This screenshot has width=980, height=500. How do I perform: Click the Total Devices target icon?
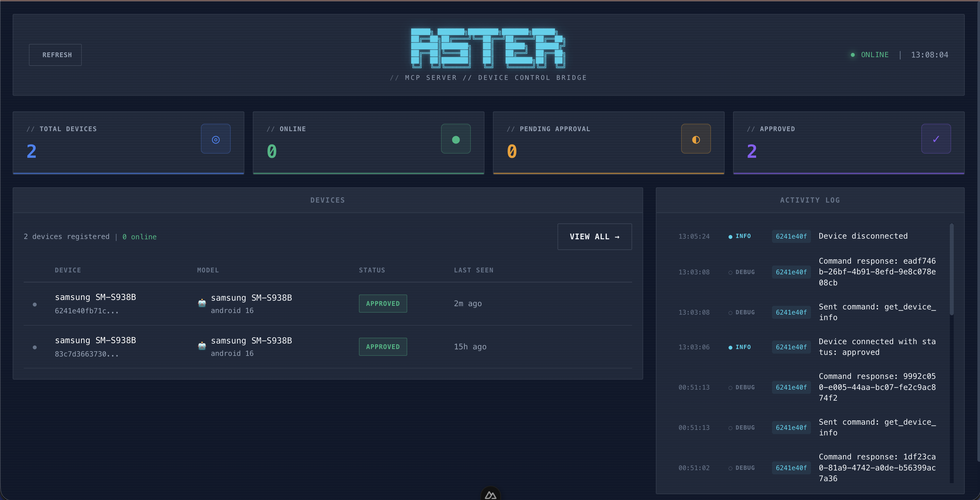tap(216, 139)
